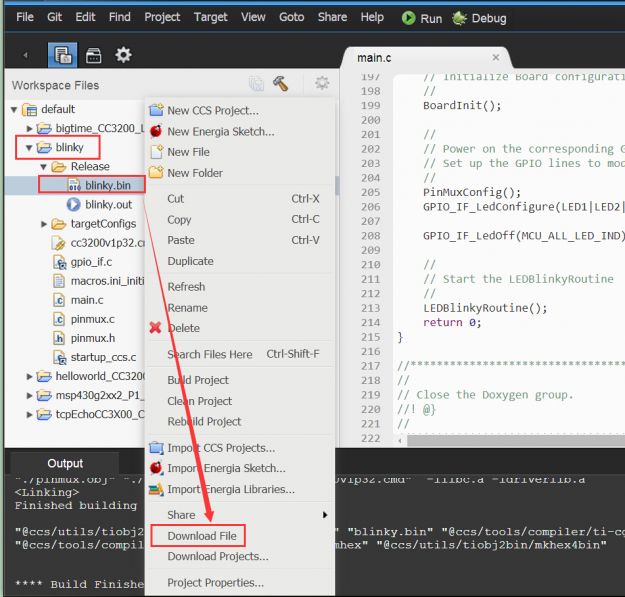Click the cc3200v1p32 linker file icon
Viewport: 625px width, 597px height.
(58, 243)
